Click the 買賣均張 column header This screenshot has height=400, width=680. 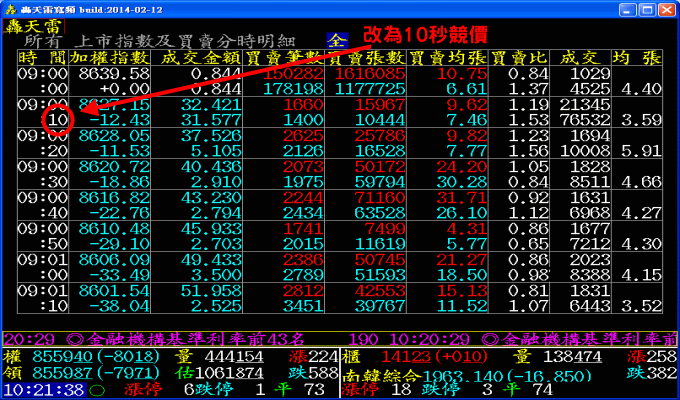tap(448, 57)
